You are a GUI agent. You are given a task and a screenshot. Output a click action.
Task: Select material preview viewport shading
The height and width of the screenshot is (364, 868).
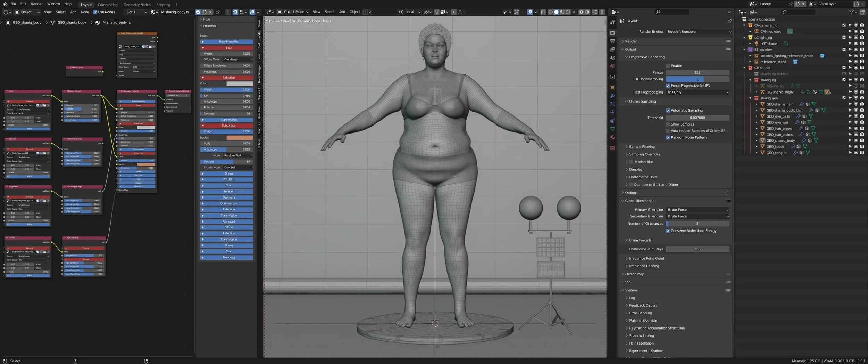pyautogui.click(x=562, y=12)
